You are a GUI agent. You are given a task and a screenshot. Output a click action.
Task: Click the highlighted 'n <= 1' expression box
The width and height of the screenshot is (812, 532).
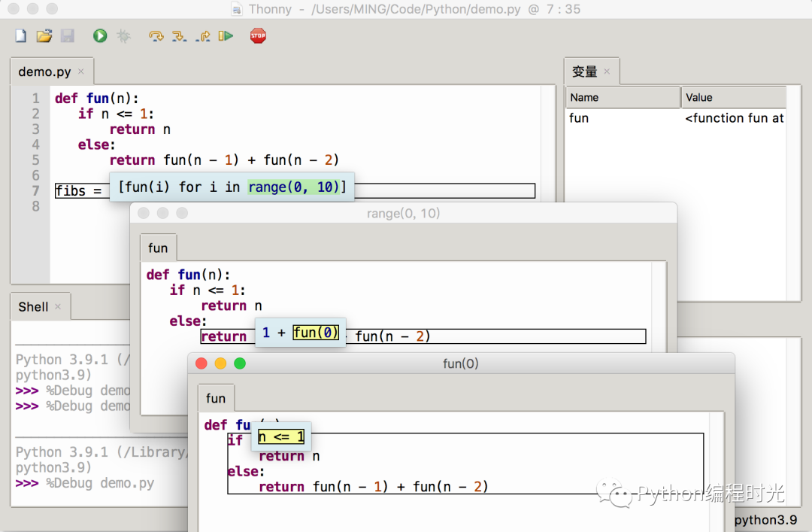point(281,437)
